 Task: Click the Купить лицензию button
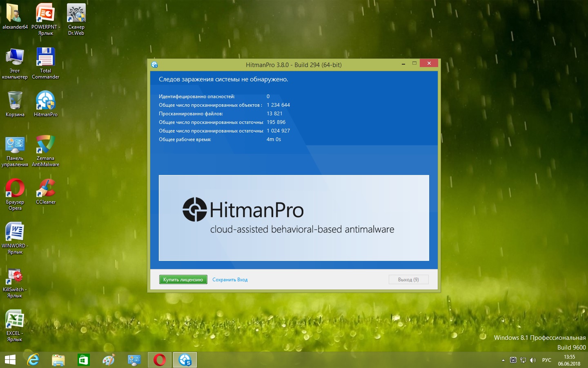183,280
